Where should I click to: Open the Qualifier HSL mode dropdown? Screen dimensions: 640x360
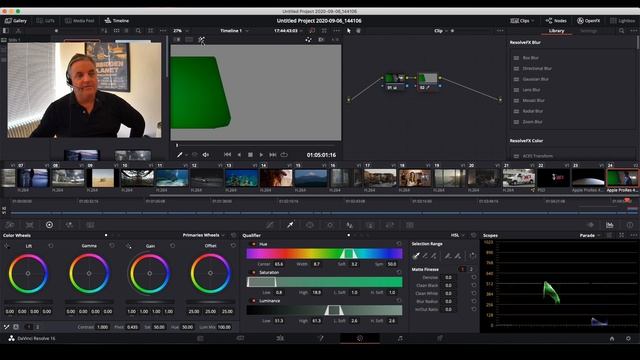(458, 236)
